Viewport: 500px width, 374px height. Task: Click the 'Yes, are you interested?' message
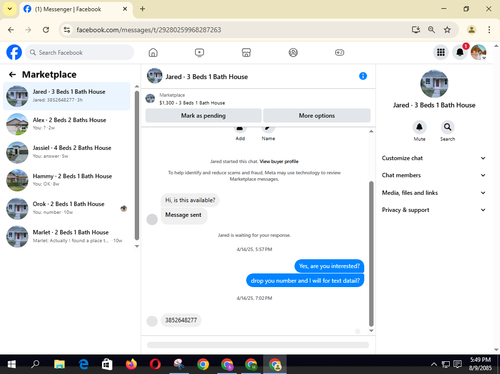coord(329,266)
